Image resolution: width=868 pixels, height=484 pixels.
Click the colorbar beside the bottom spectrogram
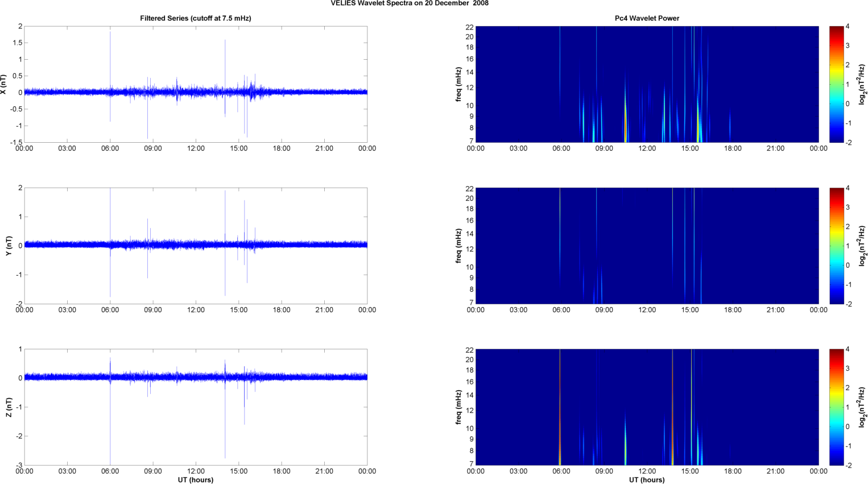[x=836, y=407]
